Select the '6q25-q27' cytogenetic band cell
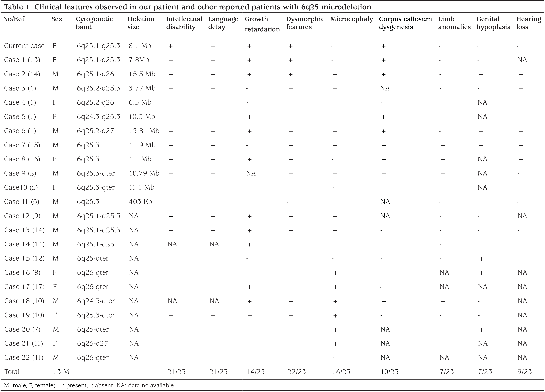The image size is (545, 392). pos(92,343)
